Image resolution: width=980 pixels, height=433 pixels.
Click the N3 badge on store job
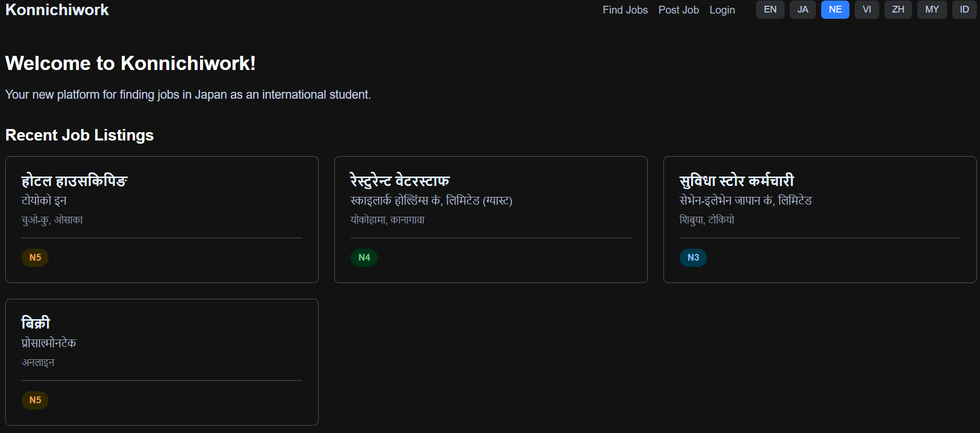click(x=693, y=258)
